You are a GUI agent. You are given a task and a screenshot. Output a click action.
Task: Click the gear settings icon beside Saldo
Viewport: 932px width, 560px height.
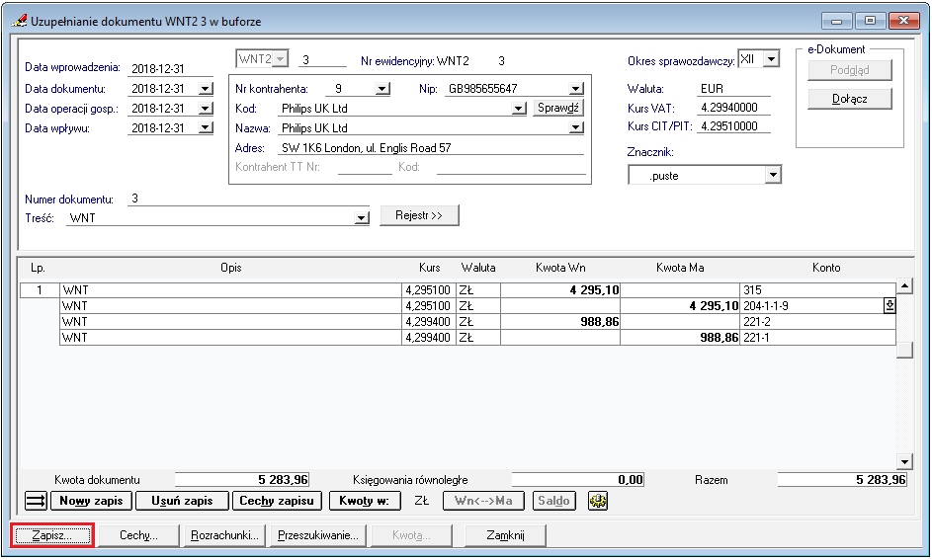click(x=598, y=501)
